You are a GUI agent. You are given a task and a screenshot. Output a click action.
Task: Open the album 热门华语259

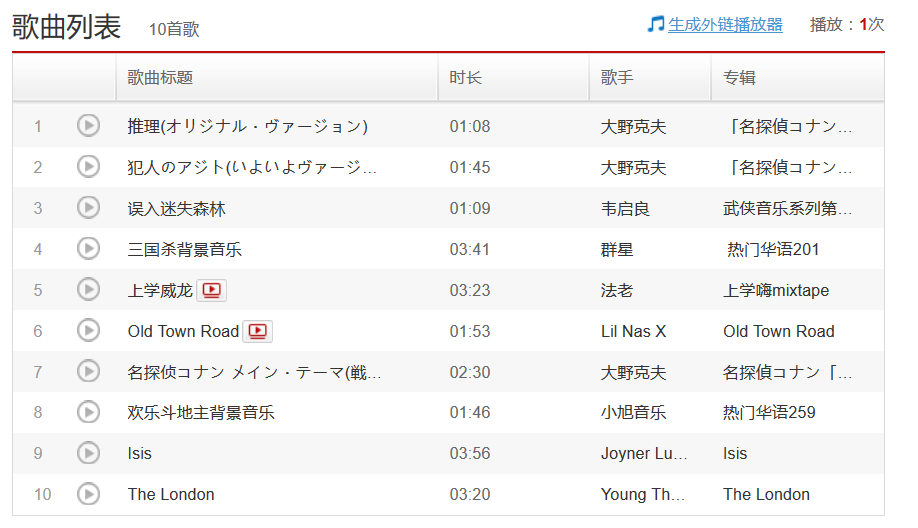769,412
